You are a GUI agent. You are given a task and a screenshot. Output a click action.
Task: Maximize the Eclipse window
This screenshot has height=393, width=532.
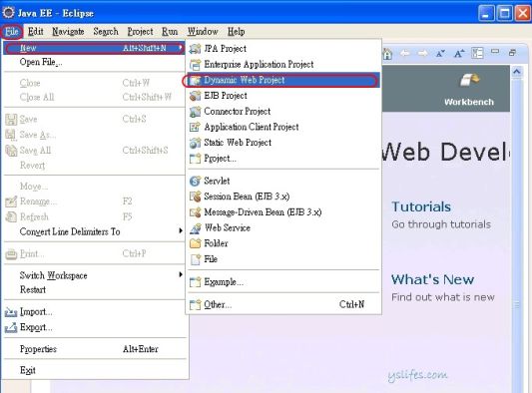tap(504, 14)
